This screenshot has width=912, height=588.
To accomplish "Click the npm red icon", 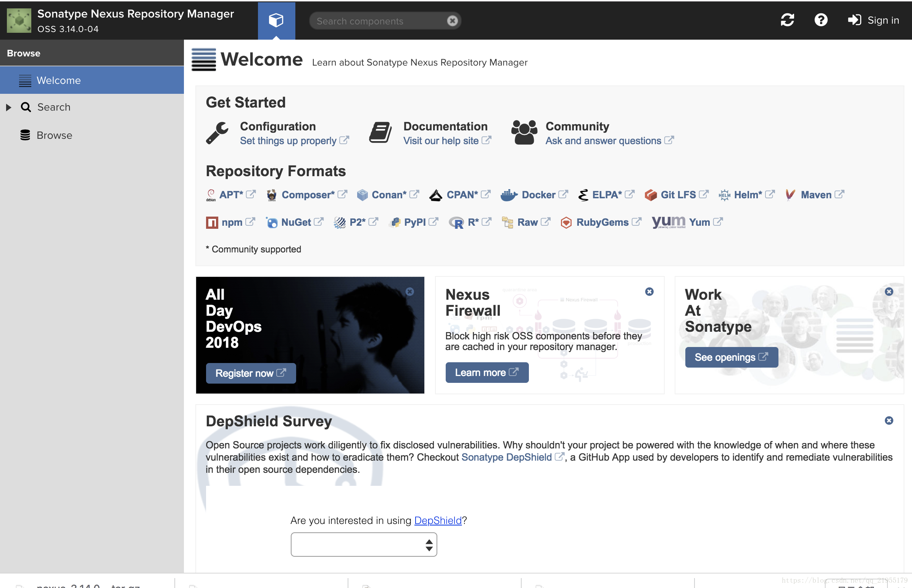I will click(x=212, y=223).
